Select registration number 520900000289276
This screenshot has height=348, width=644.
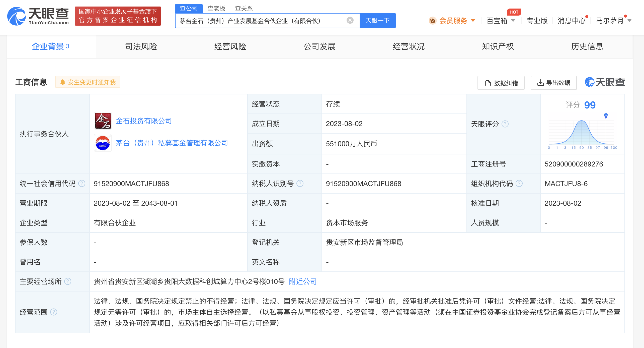coord(574,164)
